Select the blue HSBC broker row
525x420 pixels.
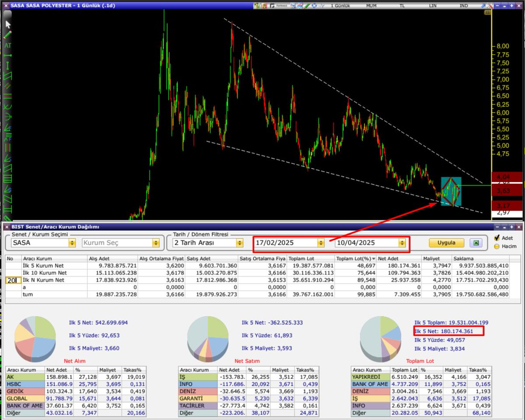click(x=76, y=384)
